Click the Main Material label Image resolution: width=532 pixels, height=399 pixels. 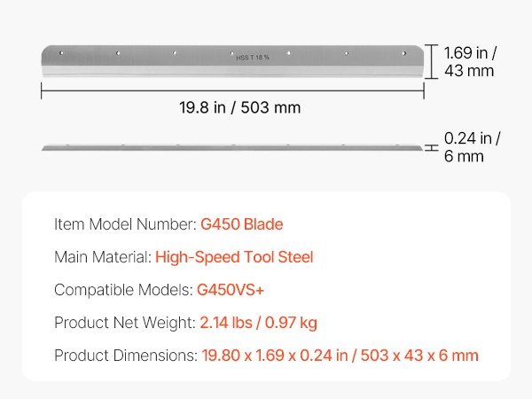coord(101,258)
